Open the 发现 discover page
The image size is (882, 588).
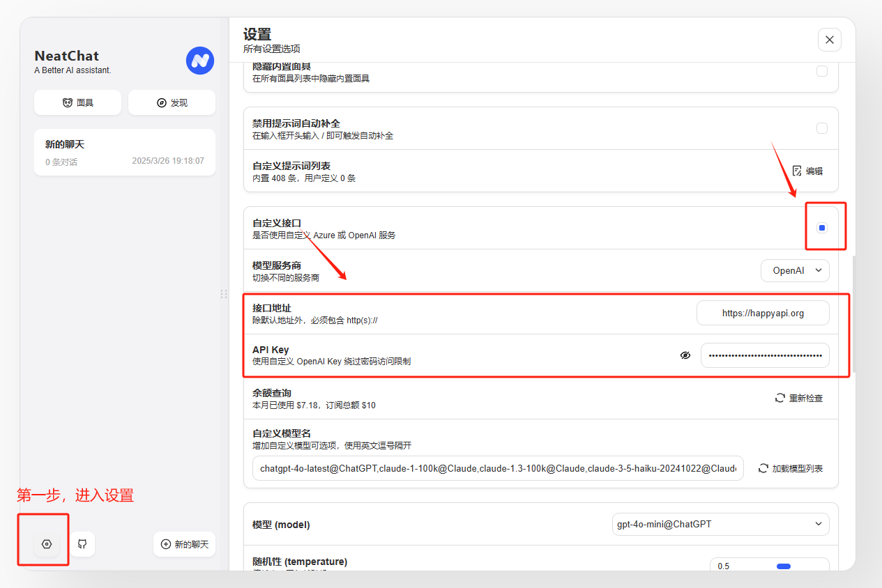[172, 102]
